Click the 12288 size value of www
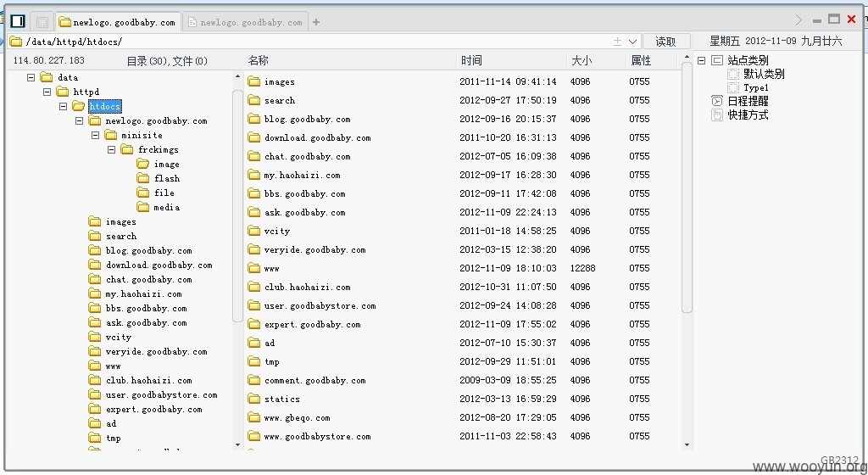 [x=583, y=268]
